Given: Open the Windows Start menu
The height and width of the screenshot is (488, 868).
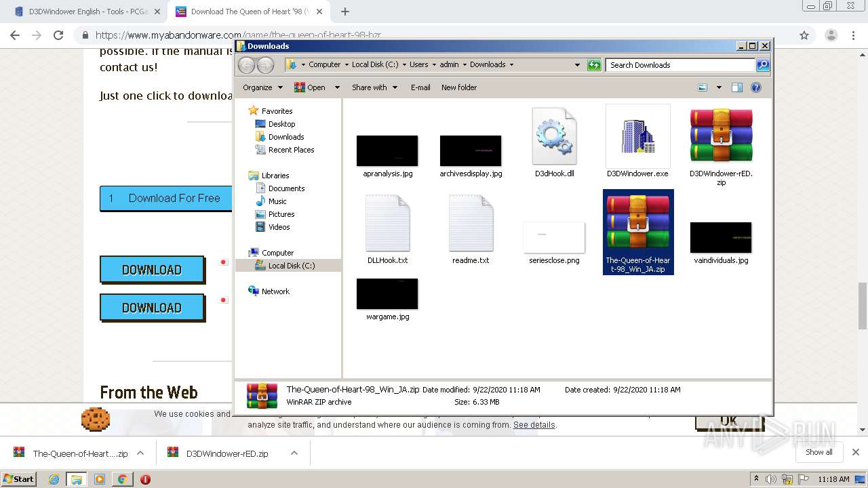Looking at the screenshot, I should coord(19,479).
